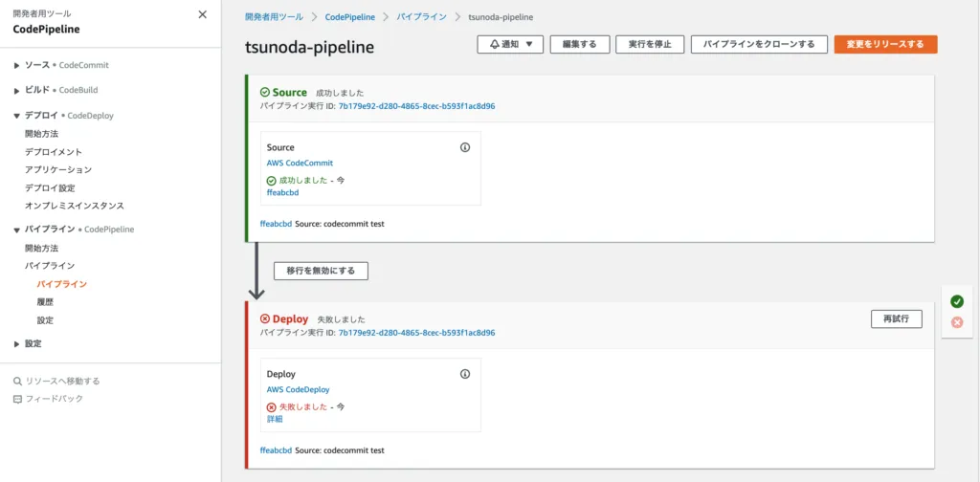Open Deploy stage pipeline execution ID link
This screenshot has height=482, width=980.
coord(417,333)
